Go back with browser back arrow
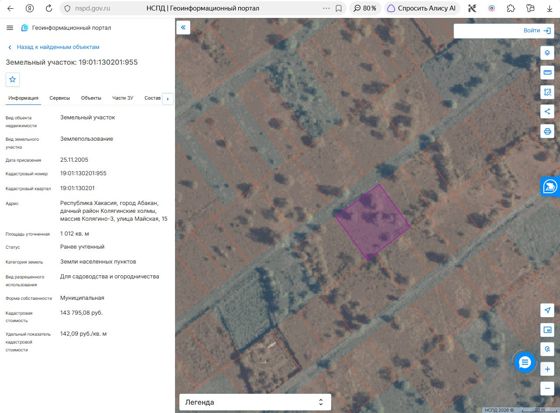Image resolution: width=560 pixels, height=413 pixels. click(10, 8)
